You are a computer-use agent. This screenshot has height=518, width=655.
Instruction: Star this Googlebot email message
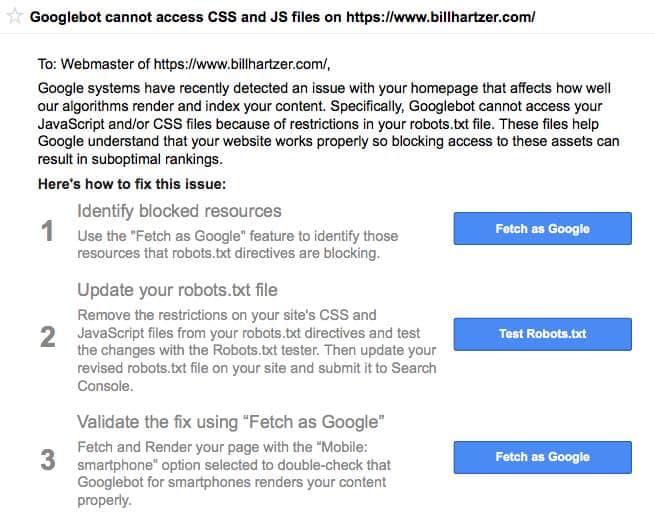coord(15,16)
